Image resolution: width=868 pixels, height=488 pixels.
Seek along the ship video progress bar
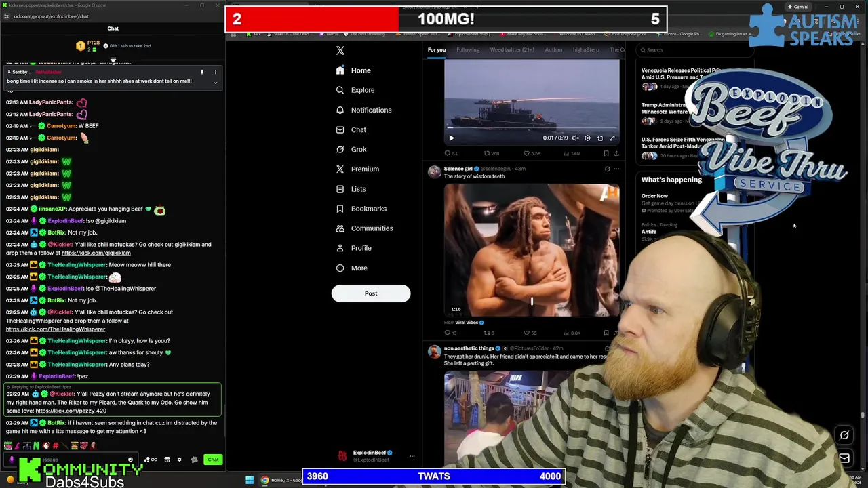pyautogui.click(x=532, y=129)
